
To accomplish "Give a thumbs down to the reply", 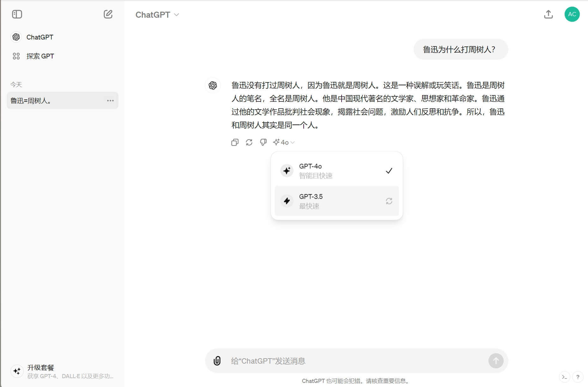I will 263,142.
